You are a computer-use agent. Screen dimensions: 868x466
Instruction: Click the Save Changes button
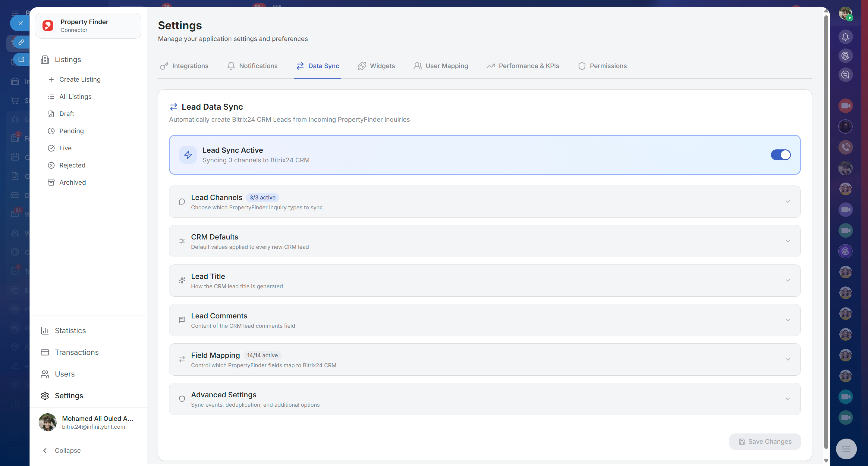765,441
